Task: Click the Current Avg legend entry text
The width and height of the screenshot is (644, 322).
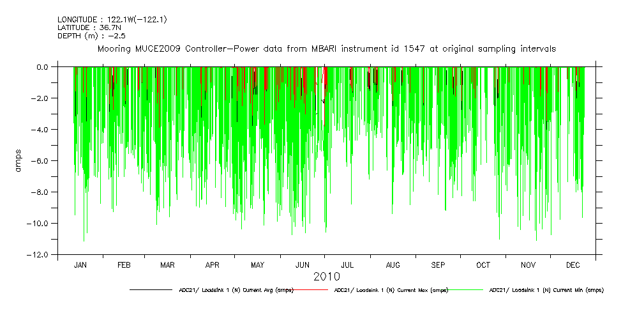Action: (x=236, y=290)
